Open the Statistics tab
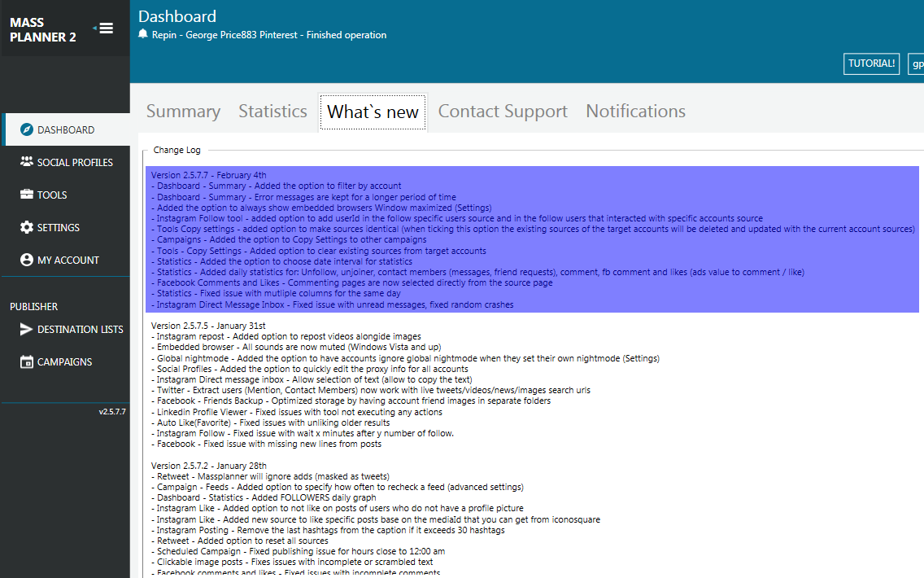This screenshot has width=924, height=578. pyautogui.click(x=272, y=112)
